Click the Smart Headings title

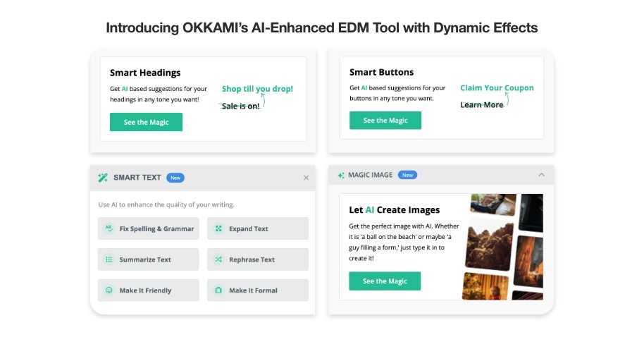pyautogui.click(x=145, y=73)
